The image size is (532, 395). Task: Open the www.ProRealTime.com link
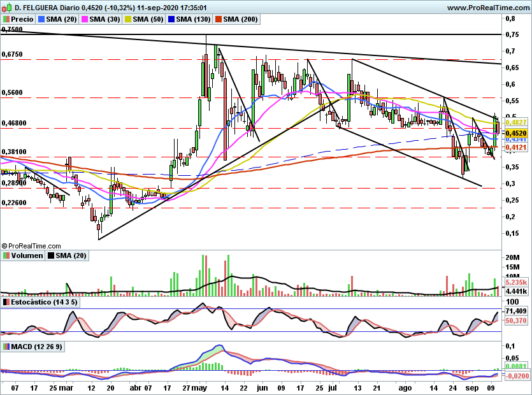(x=488, y=7)
